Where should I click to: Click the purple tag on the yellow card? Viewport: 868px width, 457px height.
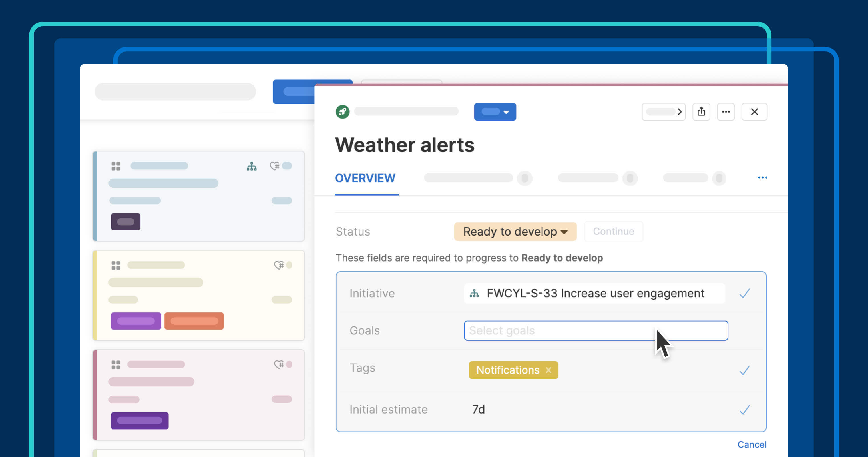pos(136,321)
